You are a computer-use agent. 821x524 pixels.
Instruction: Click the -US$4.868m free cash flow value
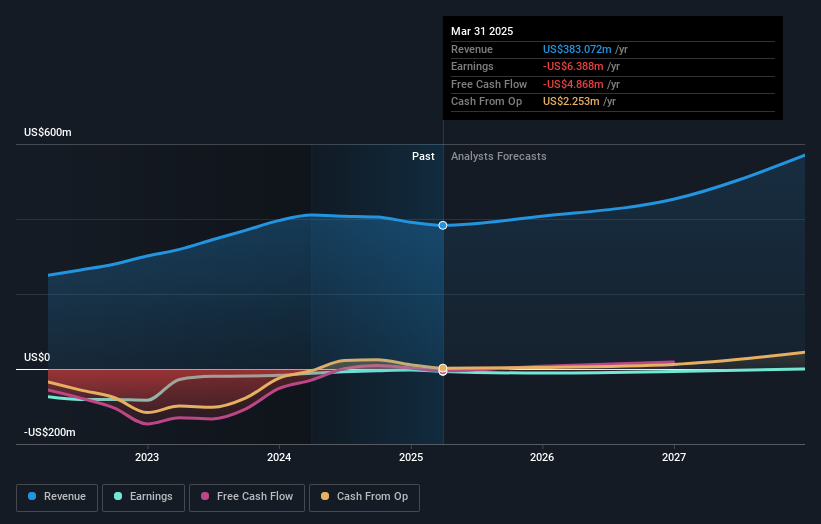point(573,84)
